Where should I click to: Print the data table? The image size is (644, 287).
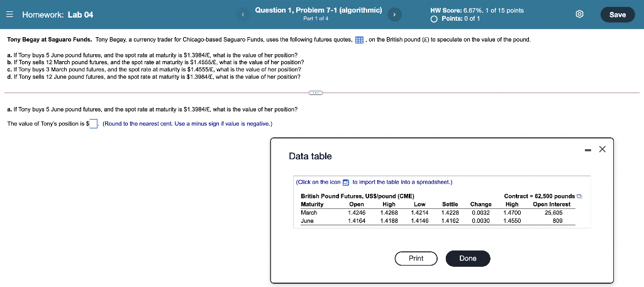[416, 258]
